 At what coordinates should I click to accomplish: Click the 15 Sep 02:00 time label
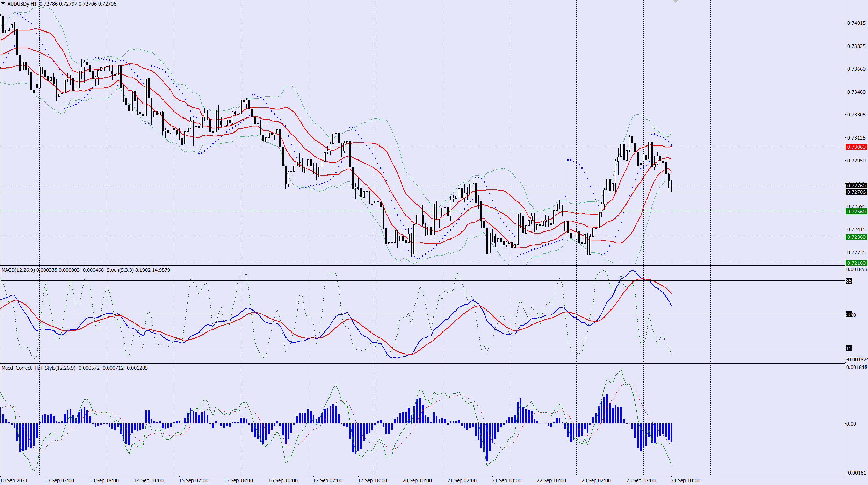[x=194, y=480]
